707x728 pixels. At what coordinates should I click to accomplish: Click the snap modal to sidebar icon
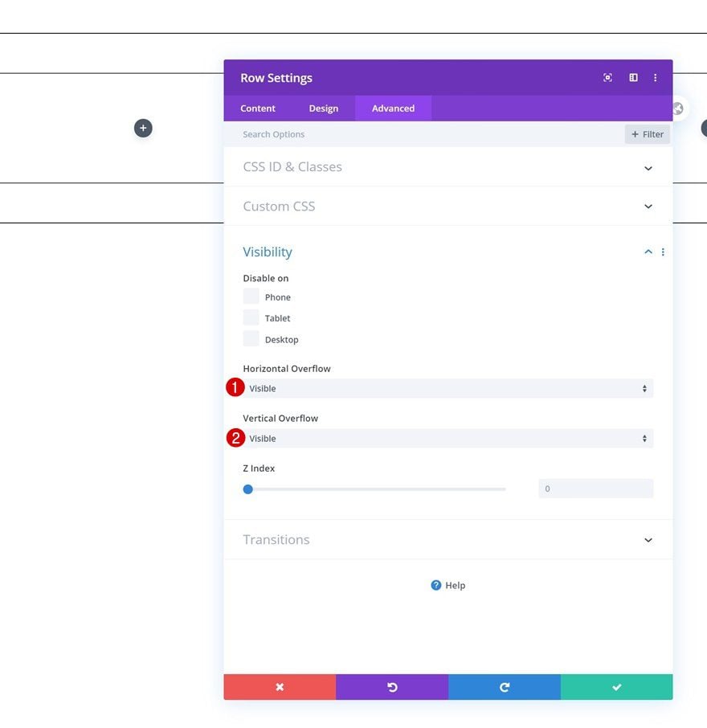coord(633,77)
